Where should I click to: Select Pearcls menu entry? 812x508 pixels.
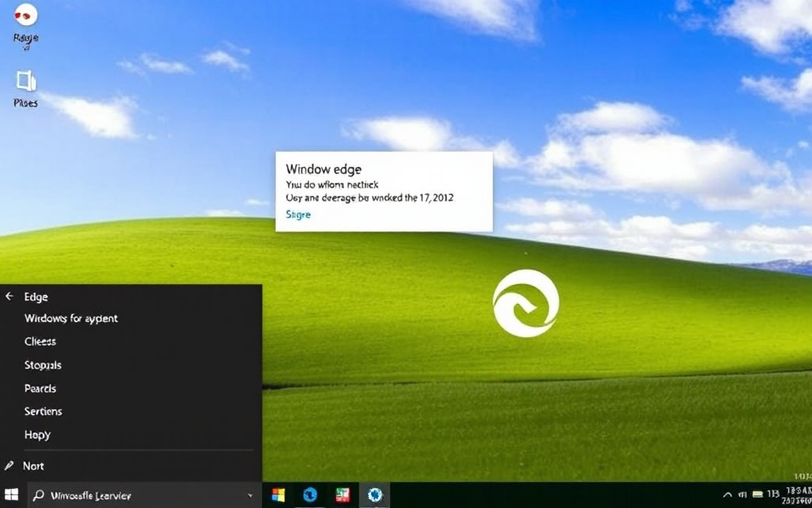pyautogui.click(x=40, y=388)
